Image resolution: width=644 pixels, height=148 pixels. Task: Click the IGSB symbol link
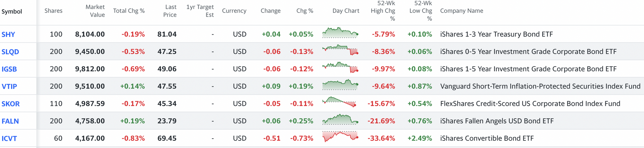pos(9,69)
